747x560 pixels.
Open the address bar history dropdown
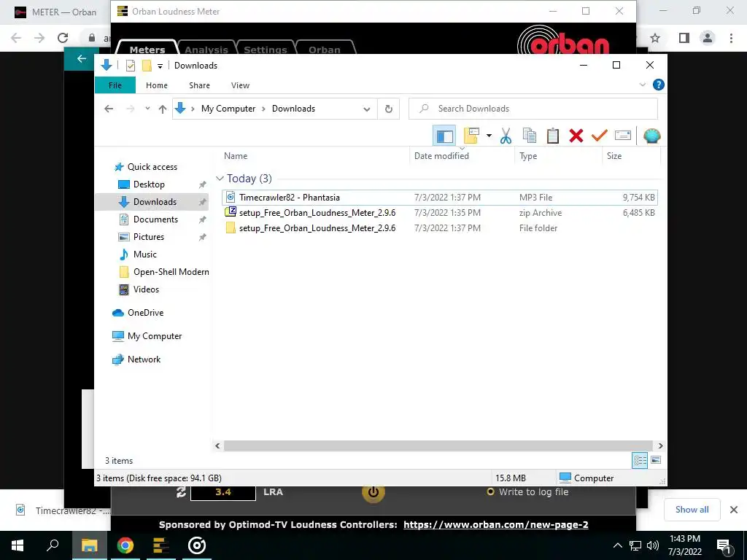pyautogui.click(x=366, y=109)
